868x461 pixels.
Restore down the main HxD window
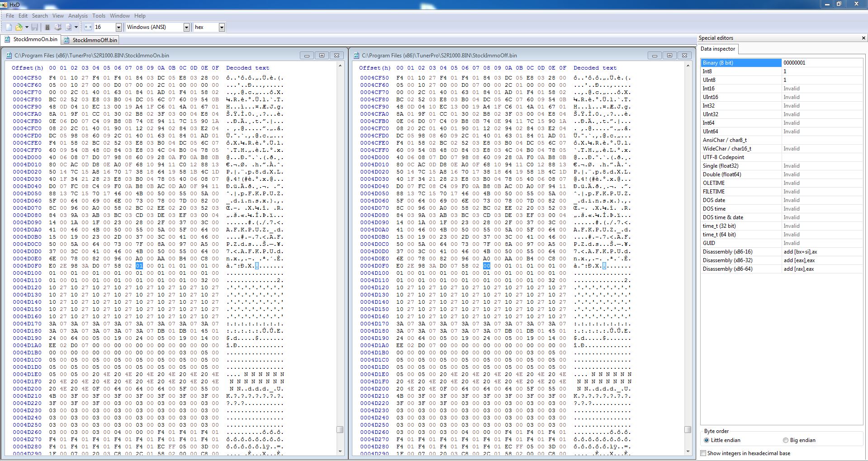(839, 4)
